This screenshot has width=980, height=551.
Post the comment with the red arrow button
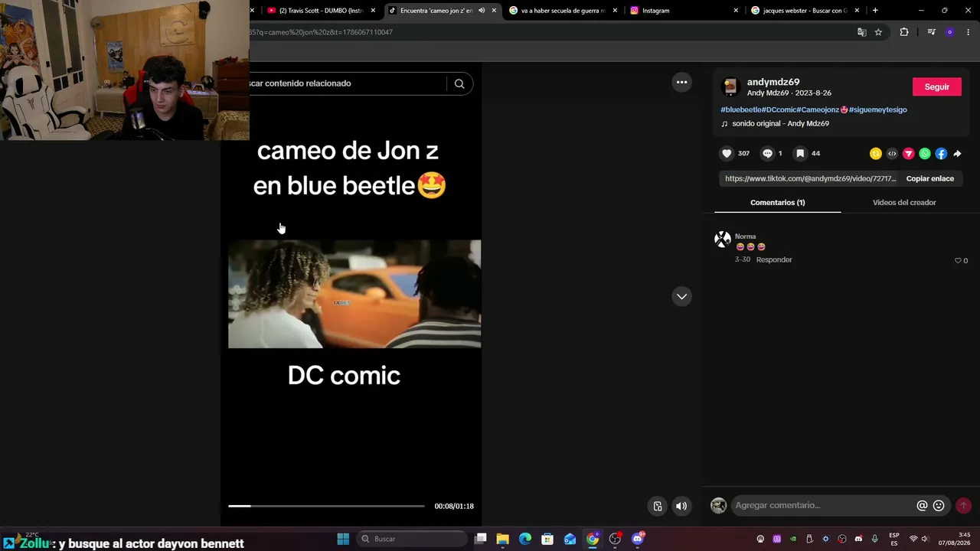(x=963, y=506)
